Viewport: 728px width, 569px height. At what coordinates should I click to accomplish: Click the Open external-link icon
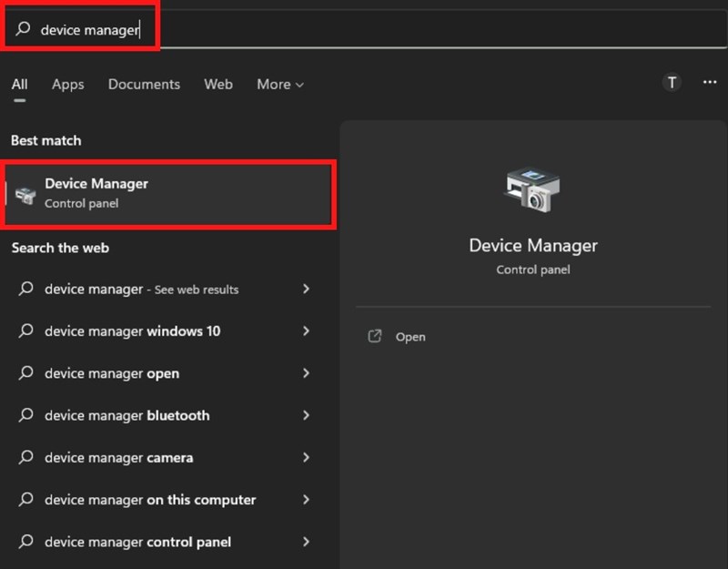pos(375,336)
